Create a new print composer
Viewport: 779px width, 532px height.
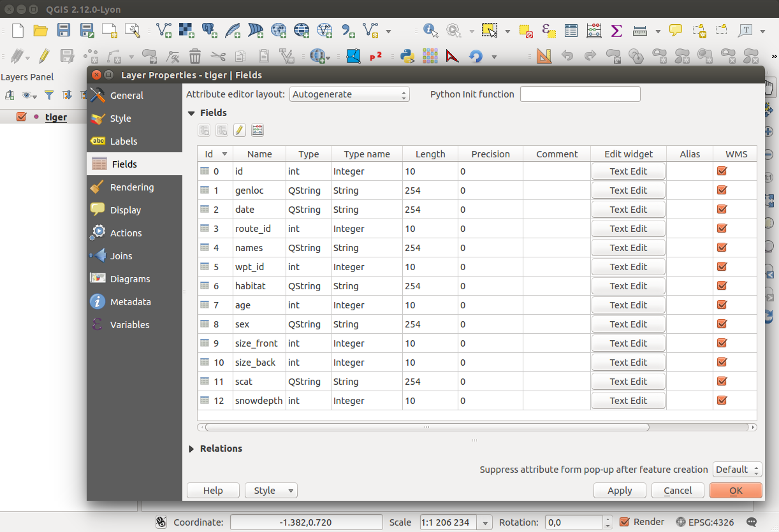pos(109,31)
